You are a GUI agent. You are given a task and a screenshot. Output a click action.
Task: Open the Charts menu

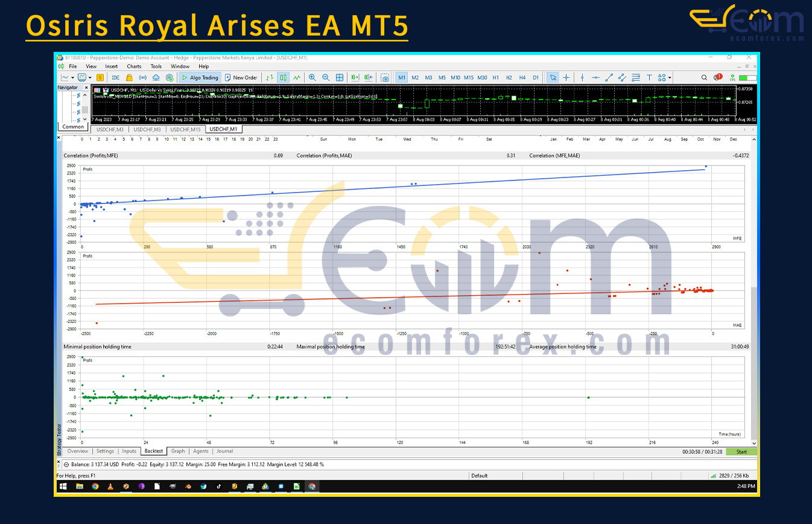[x=134, y=66]
